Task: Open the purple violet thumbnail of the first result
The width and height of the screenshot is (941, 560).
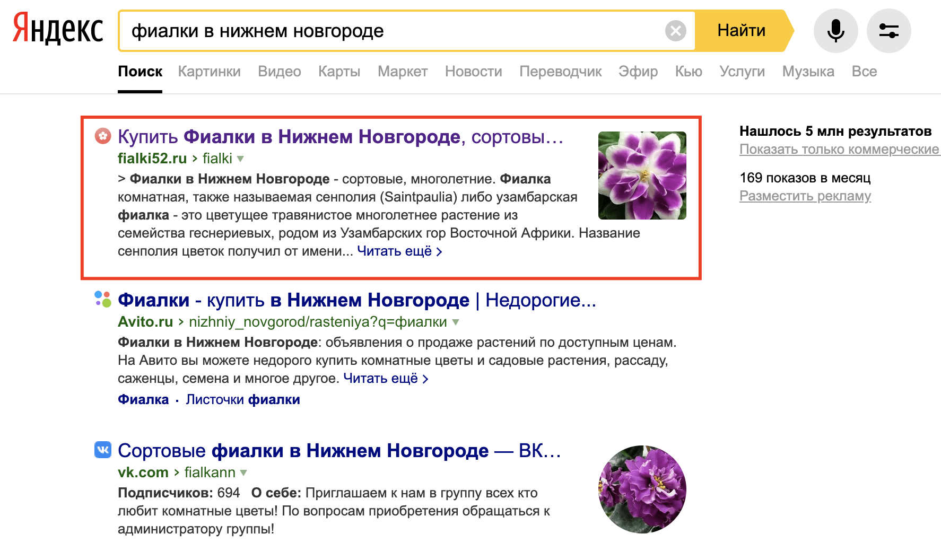Action: 642,176
